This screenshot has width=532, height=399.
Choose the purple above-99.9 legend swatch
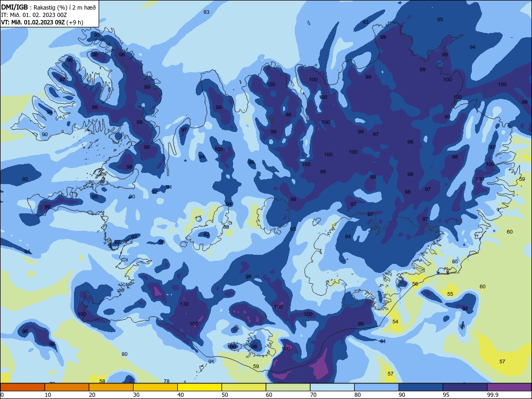[509, 387]
